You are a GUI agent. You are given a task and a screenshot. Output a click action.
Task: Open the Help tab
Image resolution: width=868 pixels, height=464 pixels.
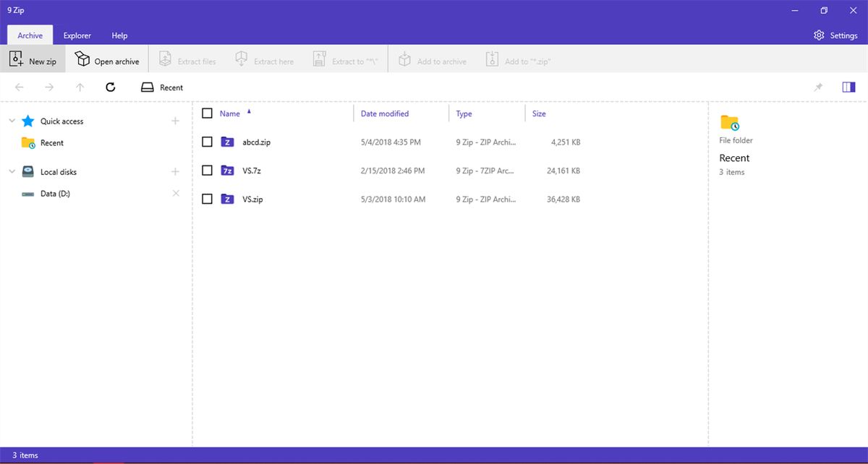[x=119, y=35]
